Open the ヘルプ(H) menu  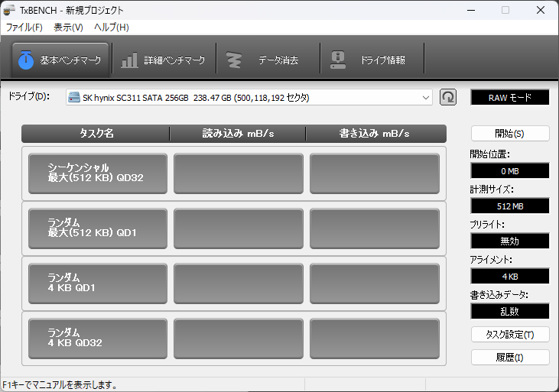111,28
